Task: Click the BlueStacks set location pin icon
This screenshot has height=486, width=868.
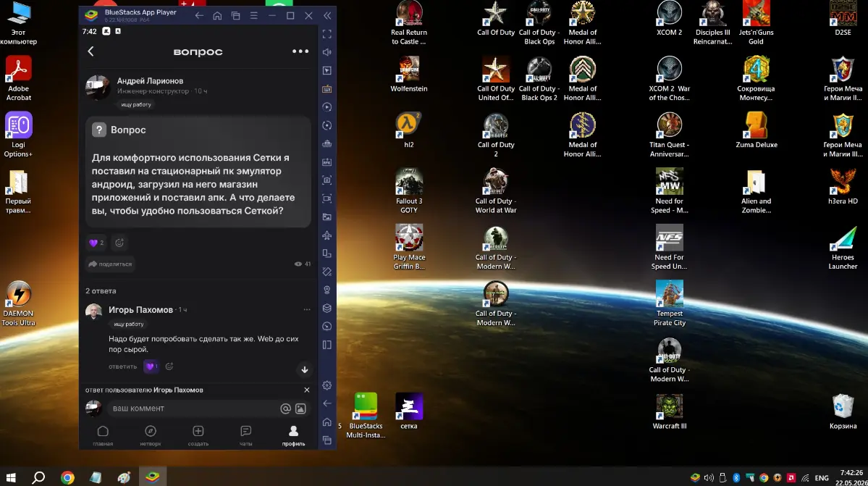Action: pos(327,290)
